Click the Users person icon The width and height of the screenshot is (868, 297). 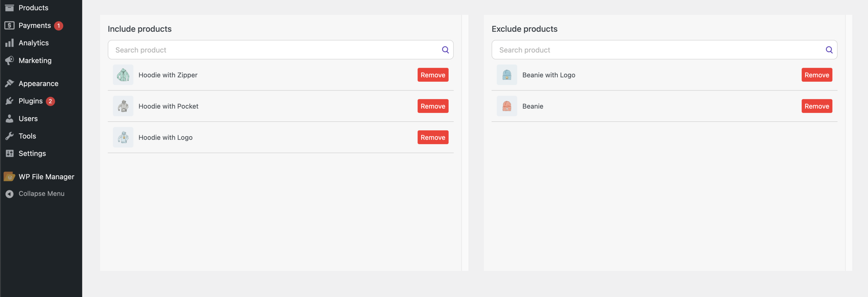[9, 118]
